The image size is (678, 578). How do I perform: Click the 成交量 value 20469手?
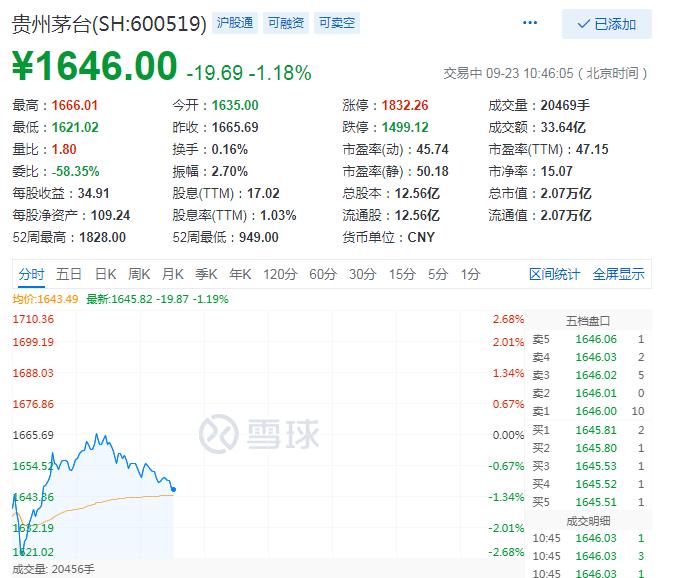(565, 105)
